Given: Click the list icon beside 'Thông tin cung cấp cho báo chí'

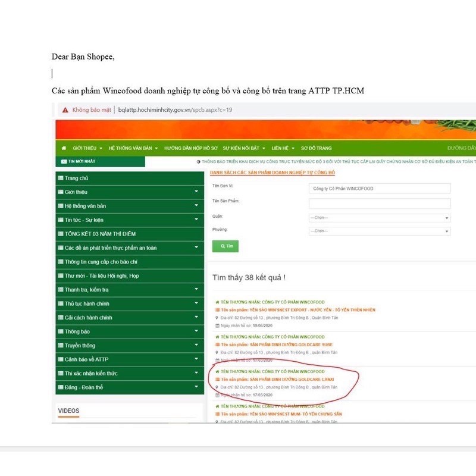Looking at the screenshot, I should pos(60,262).
